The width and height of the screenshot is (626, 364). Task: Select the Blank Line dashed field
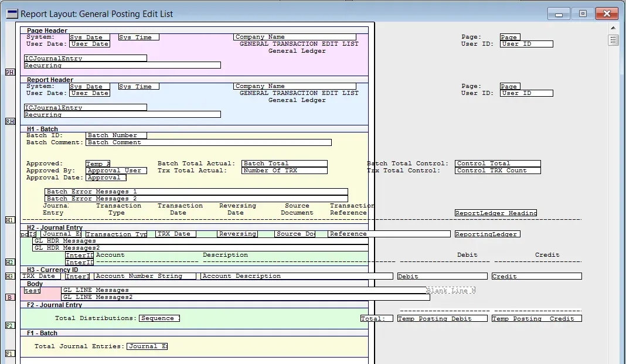click(x=450, y=290)
